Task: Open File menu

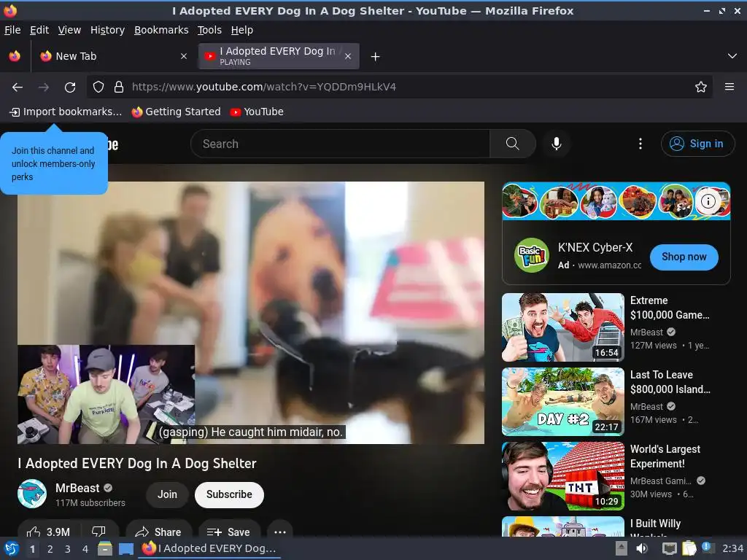Action: point(12,30)
